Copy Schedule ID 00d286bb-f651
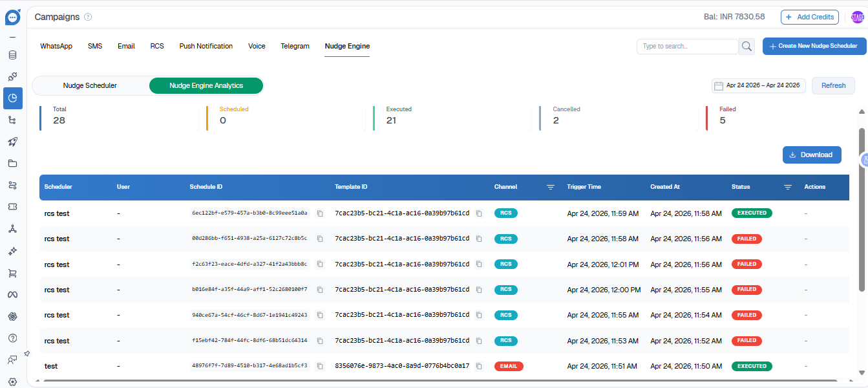Image resolution: width=868 pixels, height=388 pixels. pos(320,239)
